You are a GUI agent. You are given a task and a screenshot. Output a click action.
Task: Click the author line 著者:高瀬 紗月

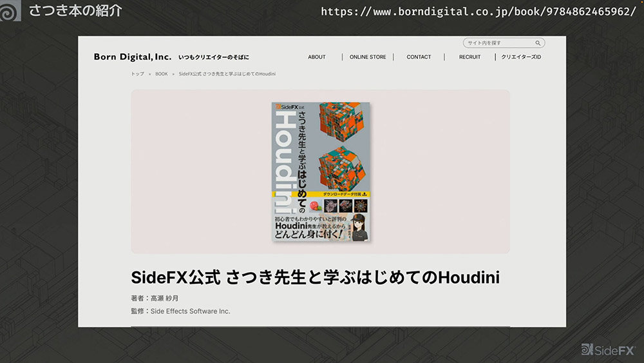point(155,298)
